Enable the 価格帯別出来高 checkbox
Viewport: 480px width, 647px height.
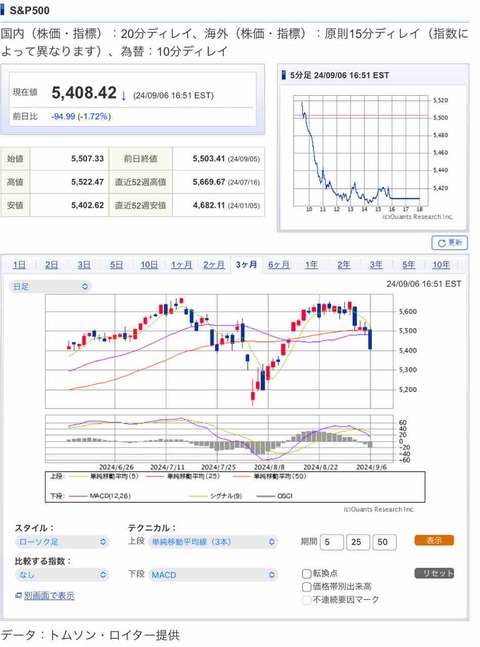tap(307, 587)
